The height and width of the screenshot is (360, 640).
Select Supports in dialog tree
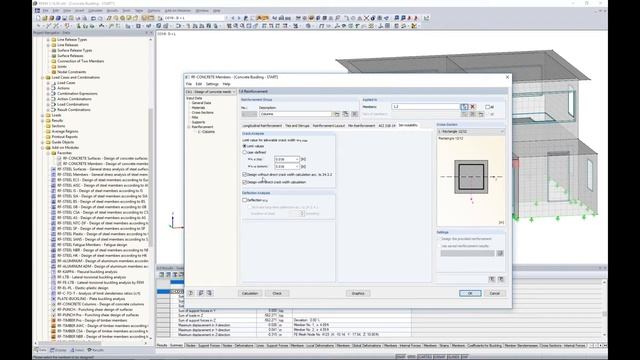point(198,122)
